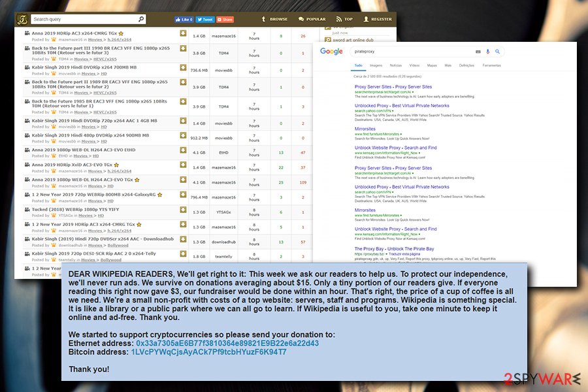Image resolution: width=588 pixels, height=392 pixels.
Task: Click the Ethernet address link
Action: 227,343
